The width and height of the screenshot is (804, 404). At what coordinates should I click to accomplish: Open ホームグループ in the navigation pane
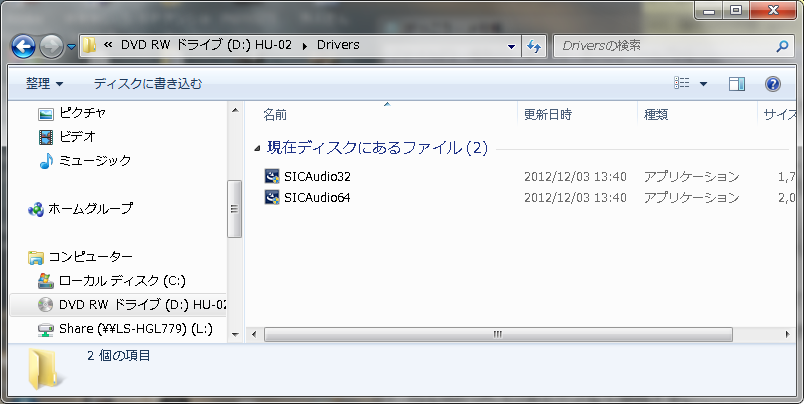pyautogui.click(x=90, y=209)
